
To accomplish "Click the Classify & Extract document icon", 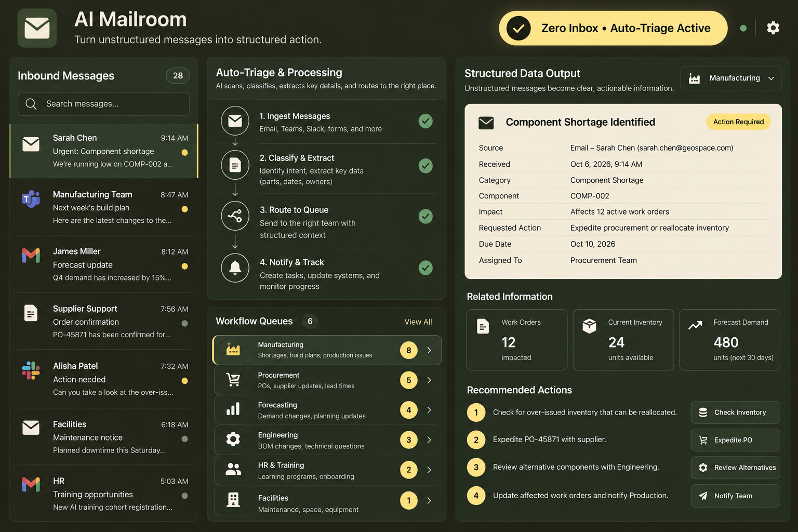I will tap(235, 165).
